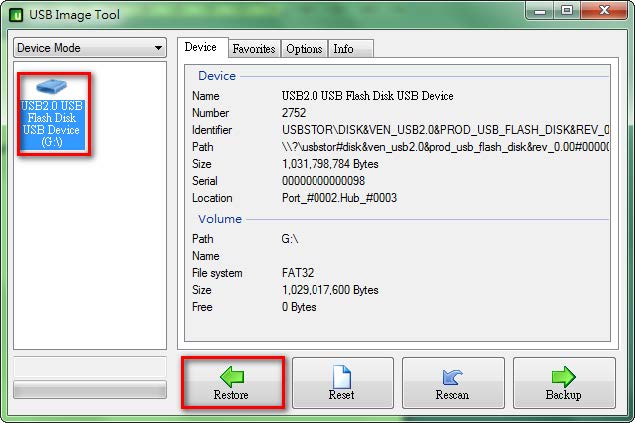The width and height of the screenshot is (635, 423).
Task: Click the File system label
Action: click(217, 273)
